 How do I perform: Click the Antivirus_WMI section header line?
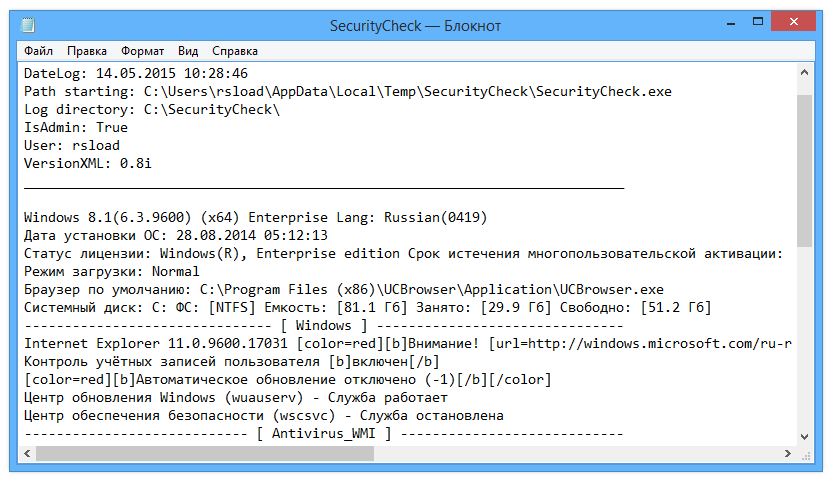tap(323, 434)
